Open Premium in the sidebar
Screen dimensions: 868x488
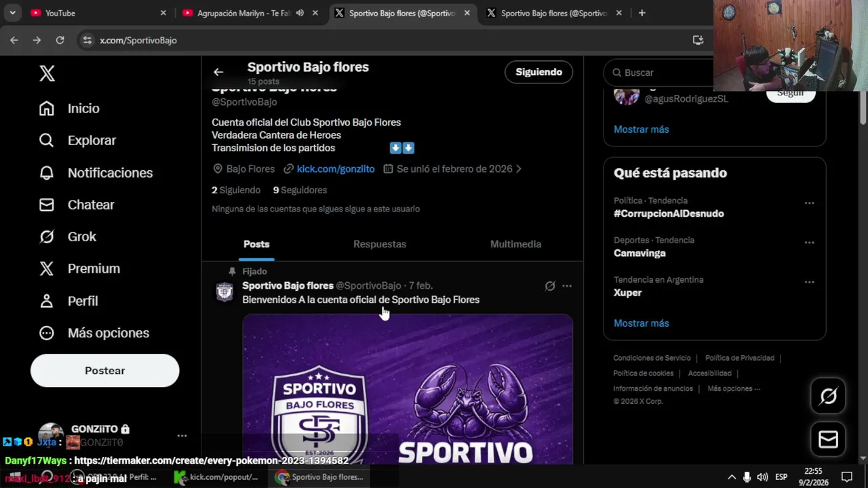tap(79, 268)
